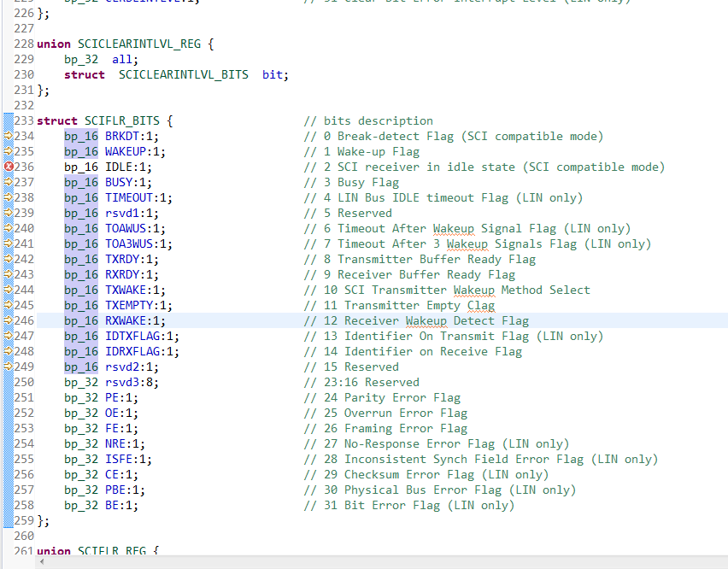Click the warning arrow marker on line 237
The height and width of the screenshot is (569, 728).
(x=9, y=182)
